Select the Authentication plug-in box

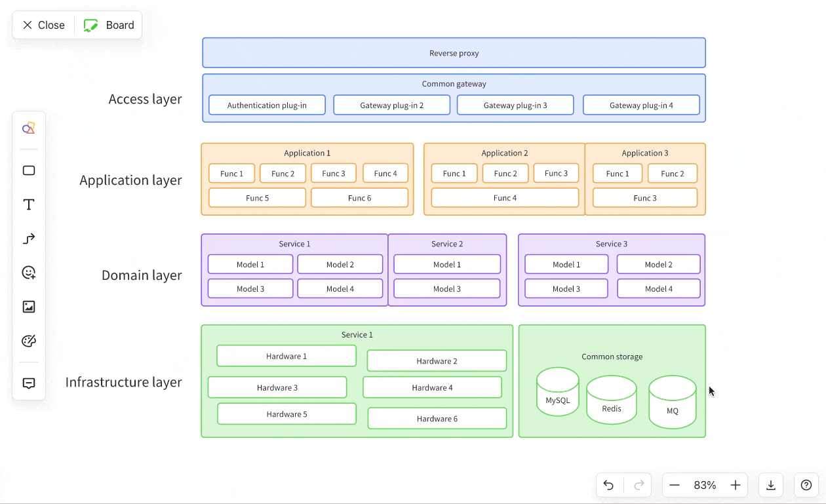267,105
